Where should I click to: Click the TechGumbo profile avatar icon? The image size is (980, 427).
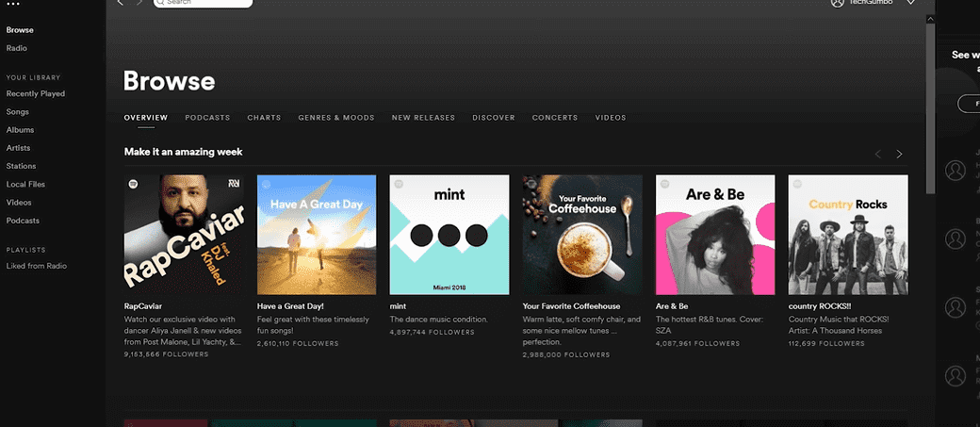[837, 3]
